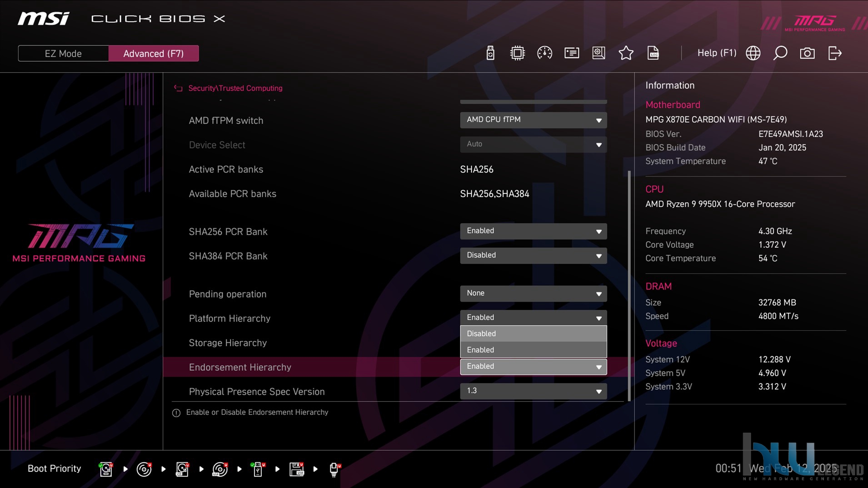Click the DRAM section heading

tap(658, 286)
